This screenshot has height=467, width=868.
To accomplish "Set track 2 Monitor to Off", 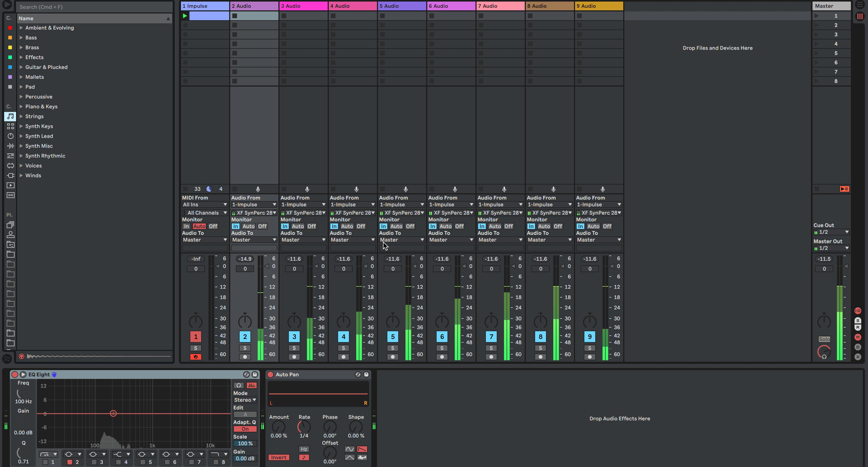I will 262,227.
